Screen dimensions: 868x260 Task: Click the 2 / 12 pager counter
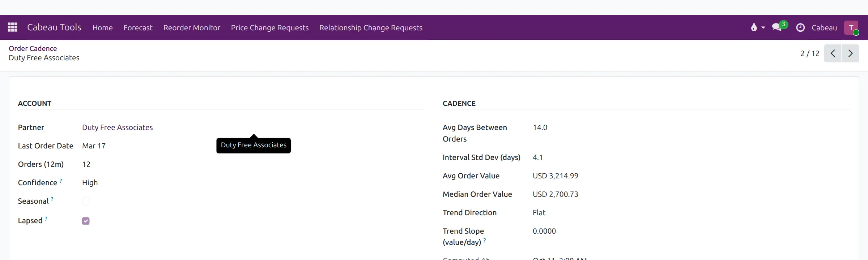tap(810, 53)
